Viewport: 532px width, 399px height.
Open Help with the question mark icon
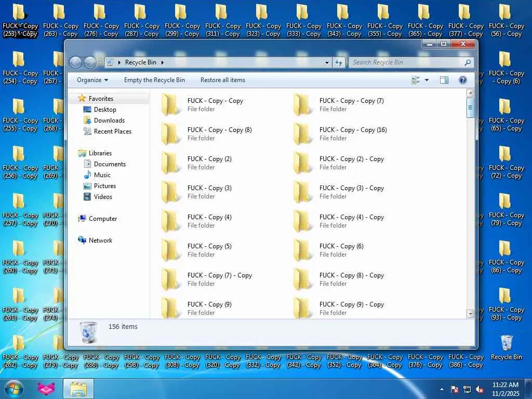coord(463,80)
